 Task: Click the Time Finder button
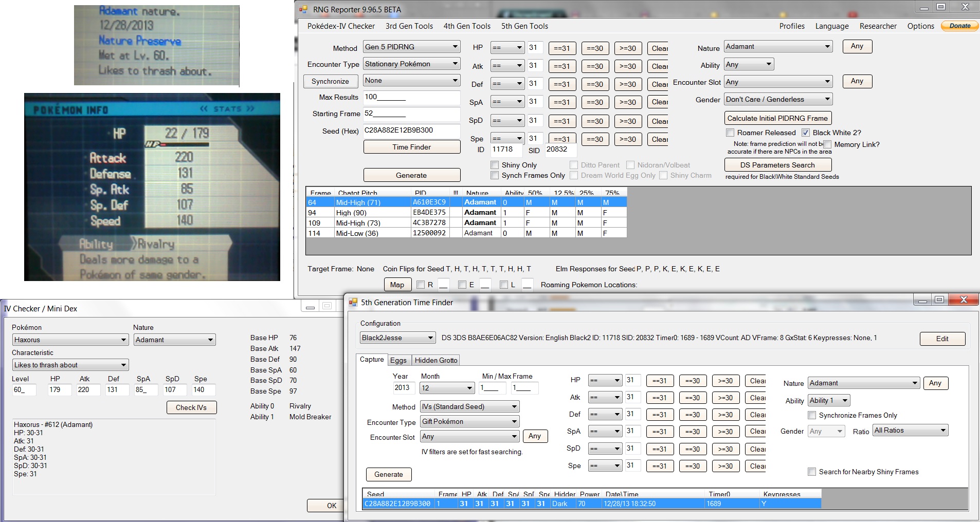[x=411, y=147]
